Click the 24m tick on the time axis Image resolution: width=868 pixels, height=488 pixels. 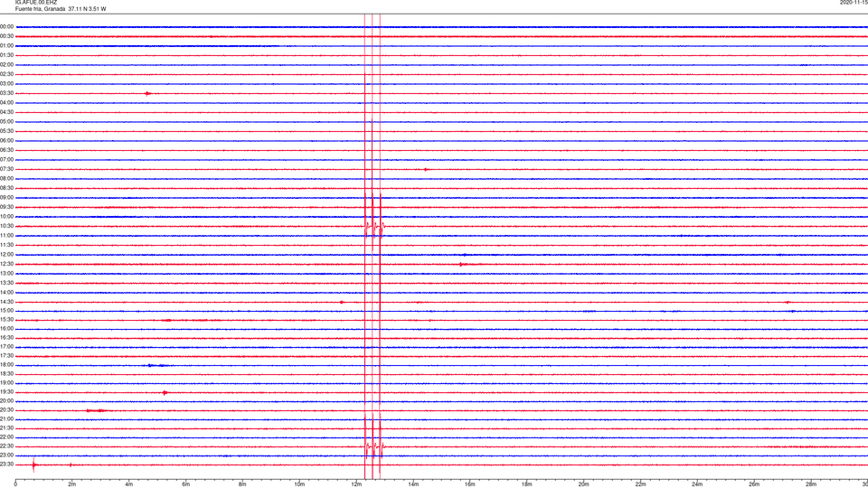pos(697,484)
